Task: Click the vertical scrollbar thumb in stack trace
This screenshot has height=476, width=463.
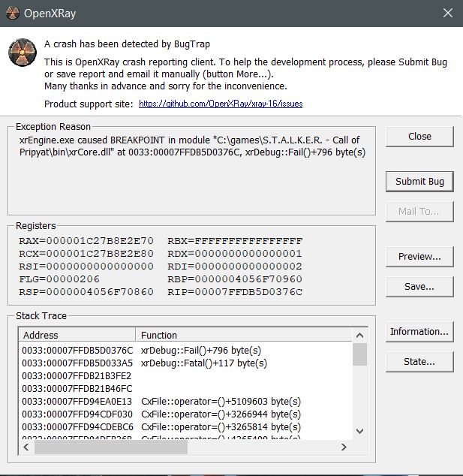Action: [360, 354]
